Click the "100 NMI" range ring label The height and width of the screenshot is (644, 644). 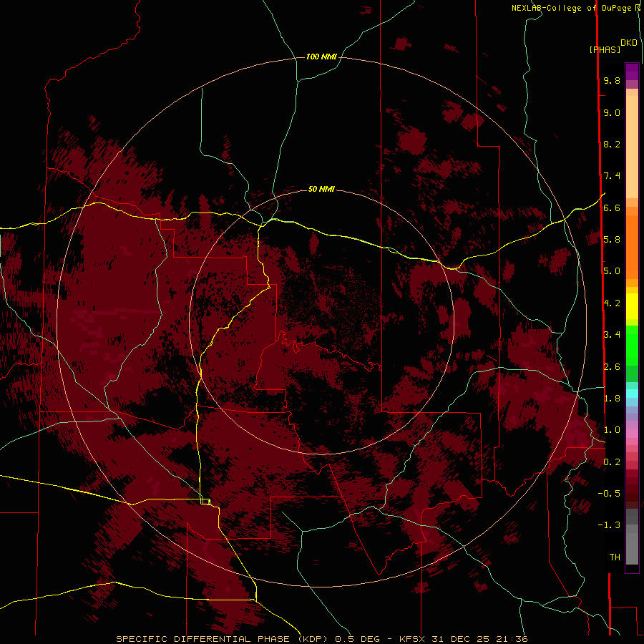[x=321, y=57]
